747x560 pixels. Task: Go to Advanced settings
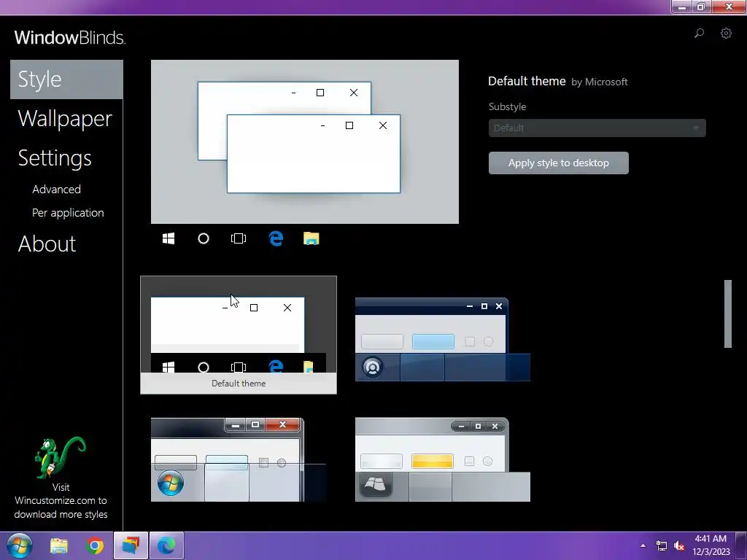point(56,189)
